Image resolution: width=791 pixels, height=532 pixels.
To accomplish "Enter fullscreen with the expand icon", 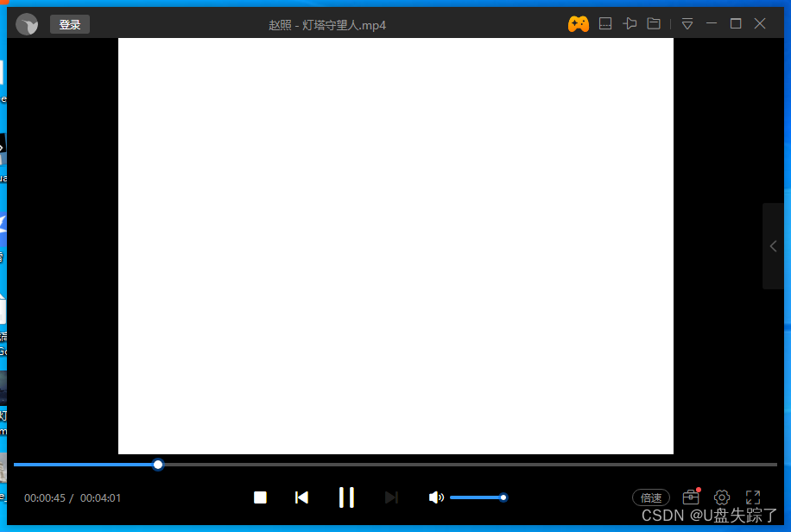I will 752,497.
